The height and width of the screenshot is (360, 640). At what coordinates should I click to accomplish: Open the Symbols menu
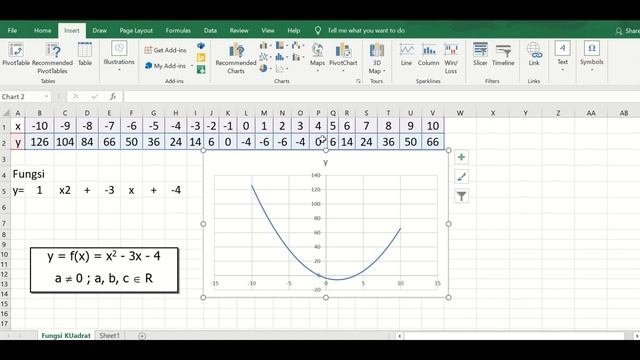591,56
